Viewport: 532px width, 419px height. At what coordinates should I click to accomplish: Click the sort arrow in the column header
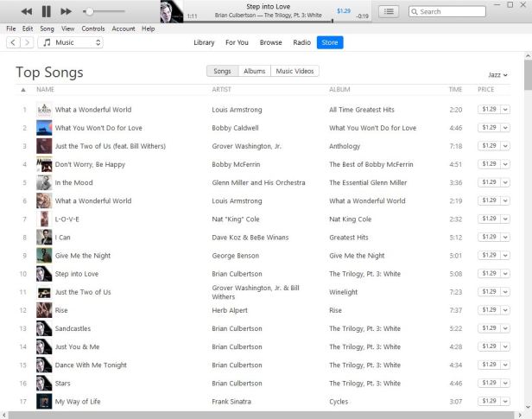pyautogui.click(x=23, y=90)
